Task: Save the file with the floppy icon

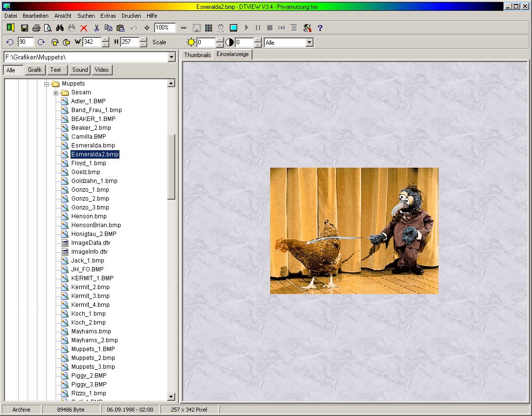Action: 25,28
